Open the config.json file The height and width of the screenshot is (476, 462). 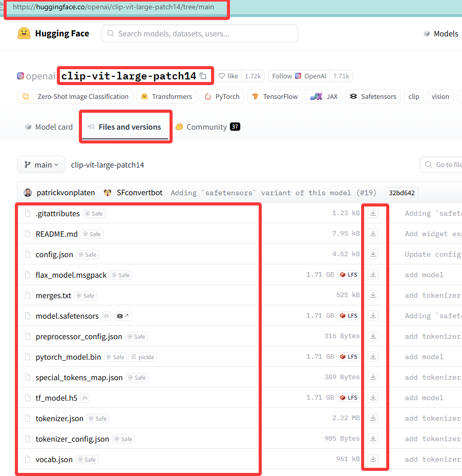click(54, 254)
